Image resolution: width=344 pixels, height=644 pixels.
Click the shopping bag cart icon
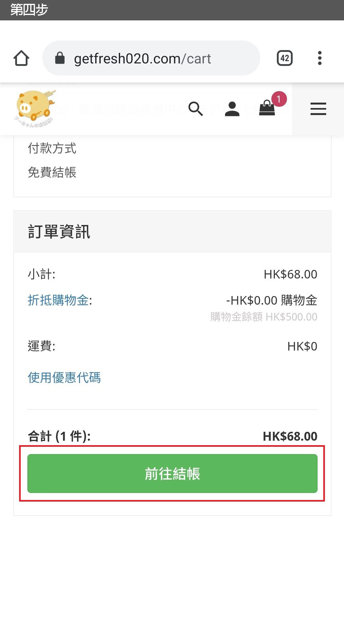(267, 108)
